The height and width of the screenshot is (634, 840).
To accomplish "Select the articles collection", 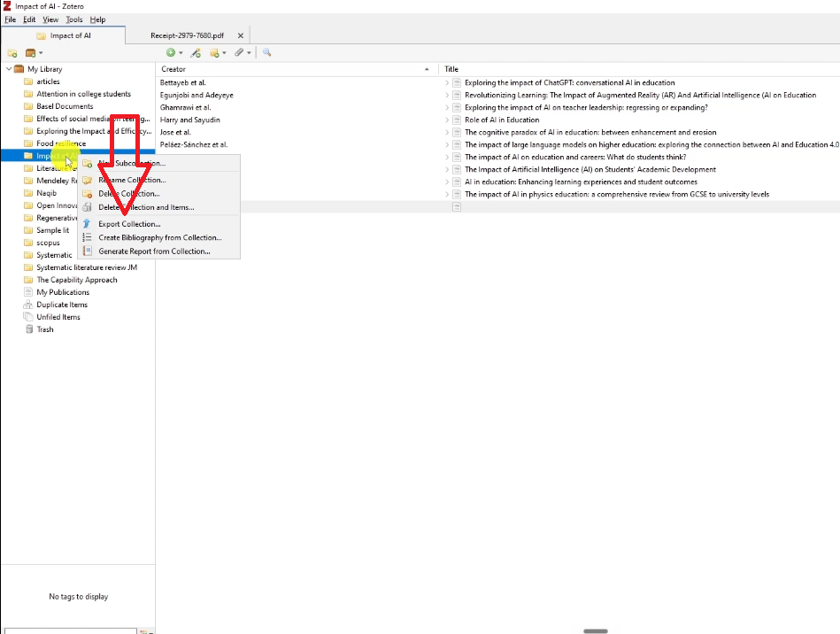I will pos(48,81).
